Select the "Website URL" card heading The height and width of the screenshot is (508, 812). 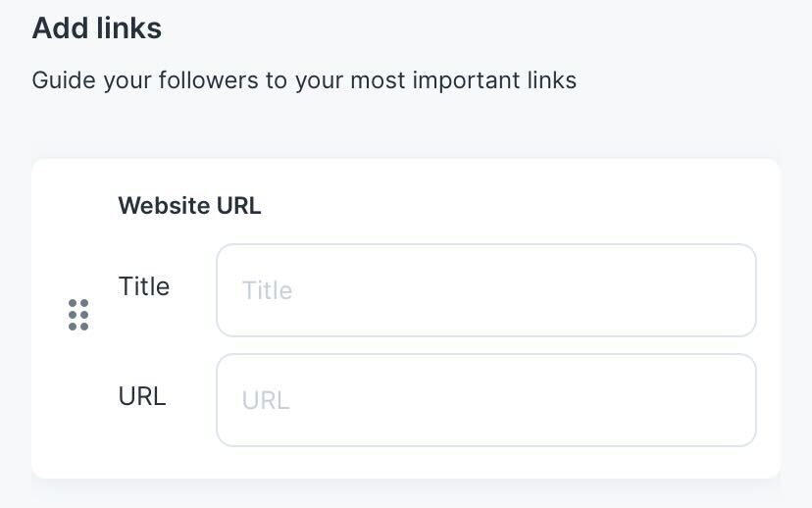pos(189,206)
